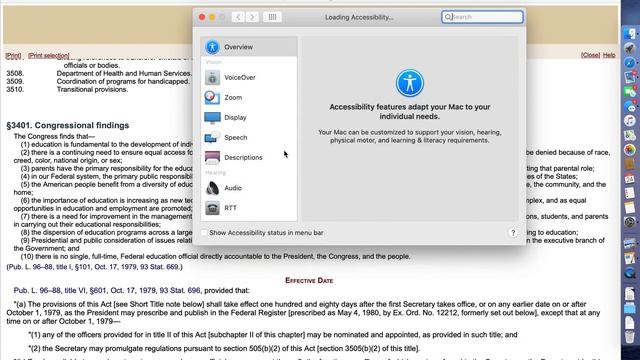Click the 'Loading Accessibility…' window title

pyautogui.click(x=359, y=17)
